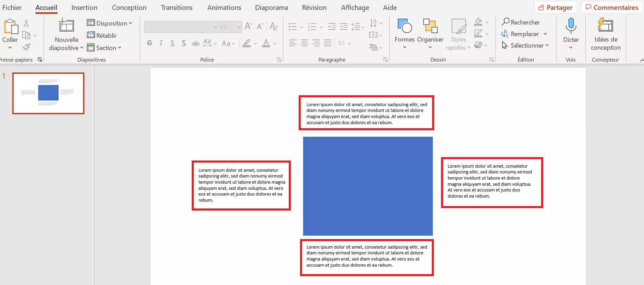
Task: Click the Couper scissors icon
Action: click(x=26, y=23)
